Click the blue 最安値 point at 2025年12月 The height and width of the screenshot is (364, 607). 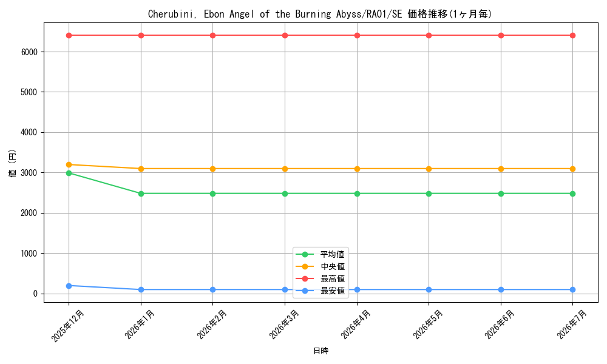pyautogui.click(x=69, y=286)
